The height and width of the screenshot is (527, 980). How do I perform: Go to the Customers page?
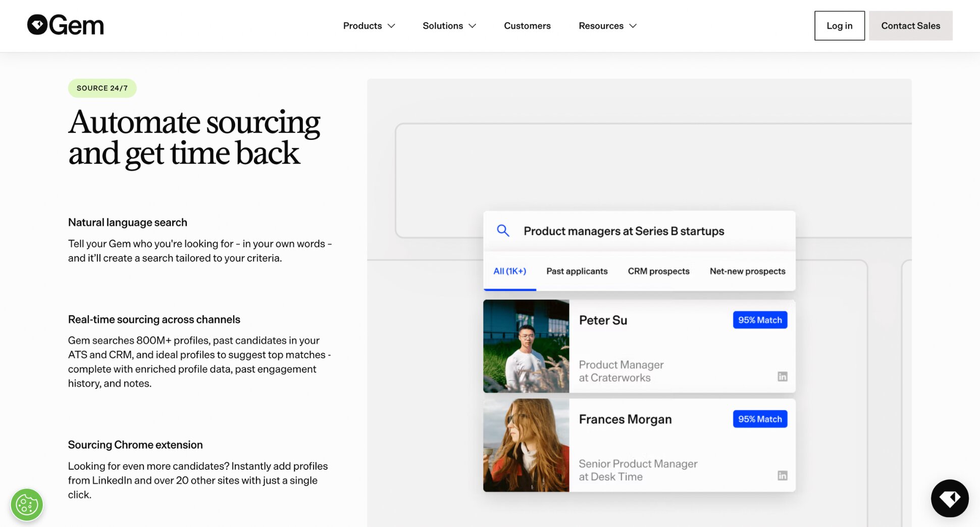pyautogui.click(x=527, y=26)
